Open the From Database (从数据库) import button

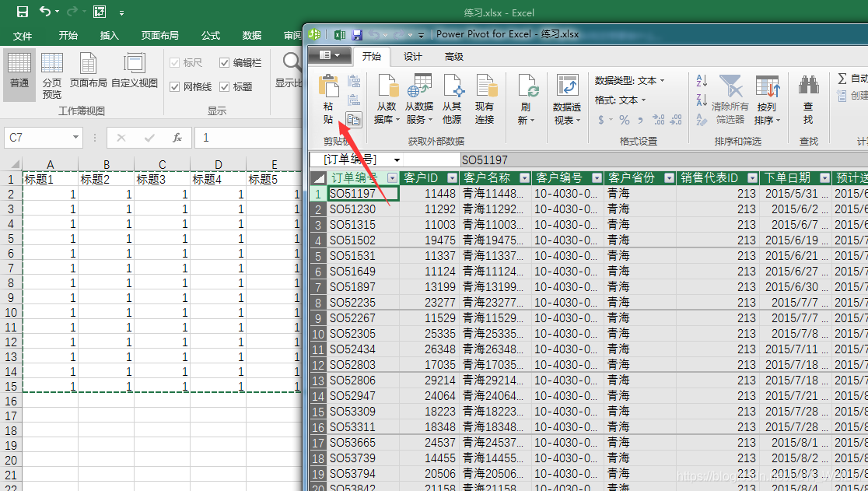click(x=387, y=100)
